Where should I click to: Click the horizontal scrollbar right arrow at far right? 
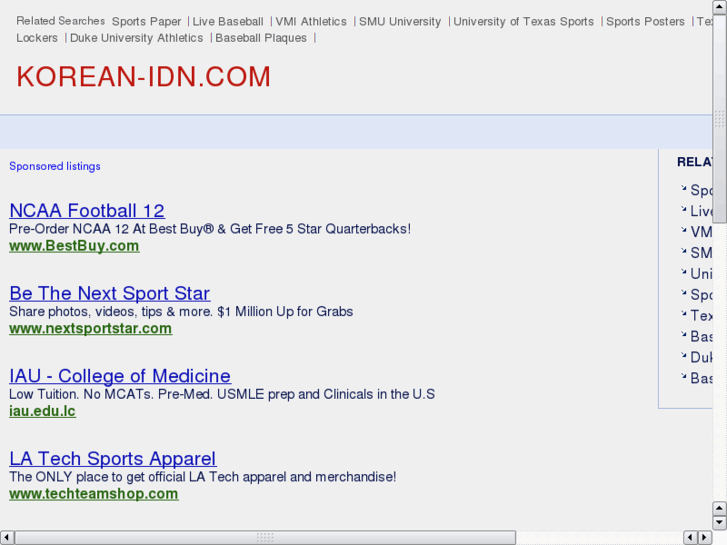[705, 538]
